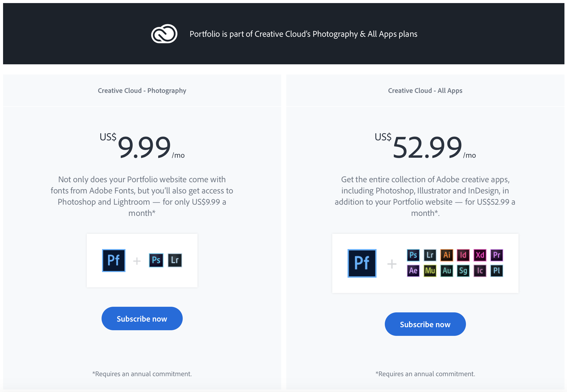This screenshot has width=567, height=392.
Task: Click the InDesign (Id) icon in All Apps plan
Action: pyautogui.click(x=461, y=255)
